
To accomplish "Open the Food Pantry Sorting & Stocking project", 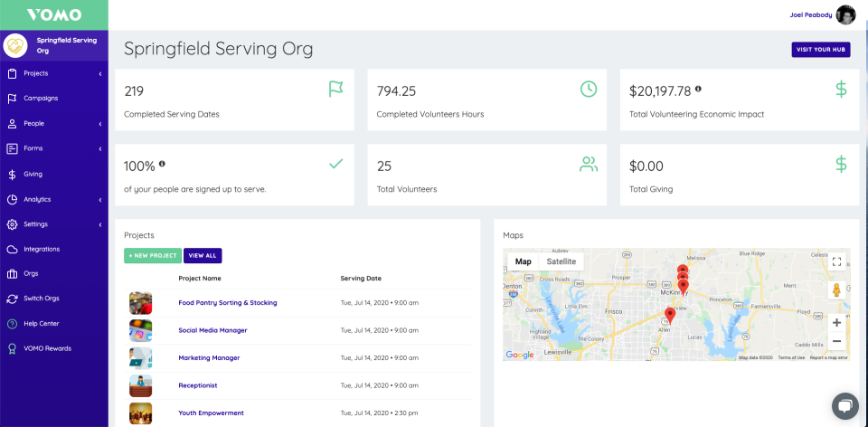I will [x=228, y=302].
